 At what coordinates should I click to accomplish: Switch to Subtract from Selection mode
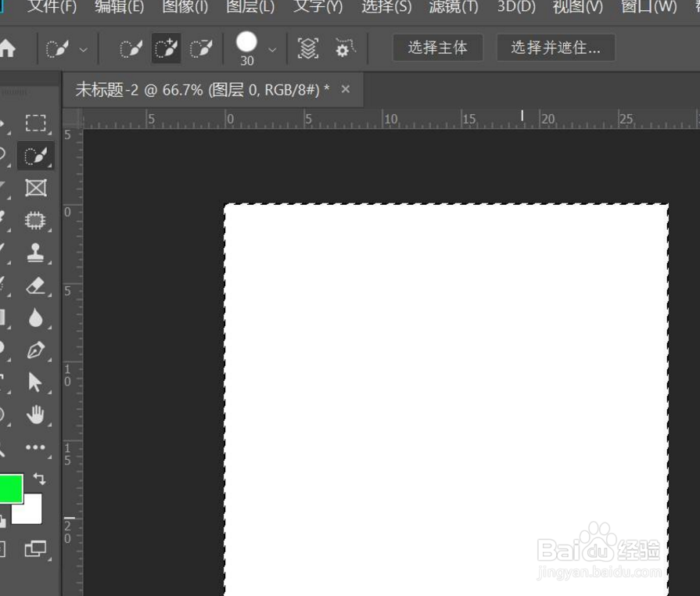coord(201,48)
